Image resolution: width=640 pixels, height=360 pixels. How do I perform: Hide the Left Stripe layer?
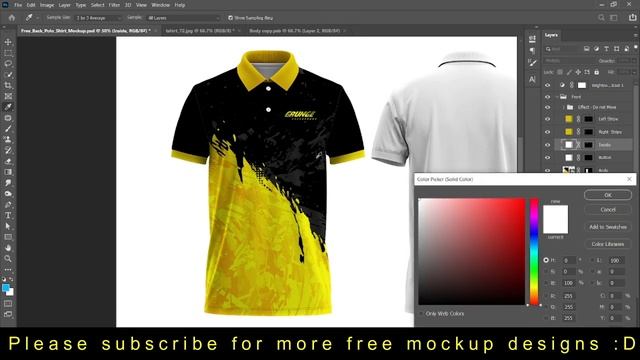click(x=548, y=119)
